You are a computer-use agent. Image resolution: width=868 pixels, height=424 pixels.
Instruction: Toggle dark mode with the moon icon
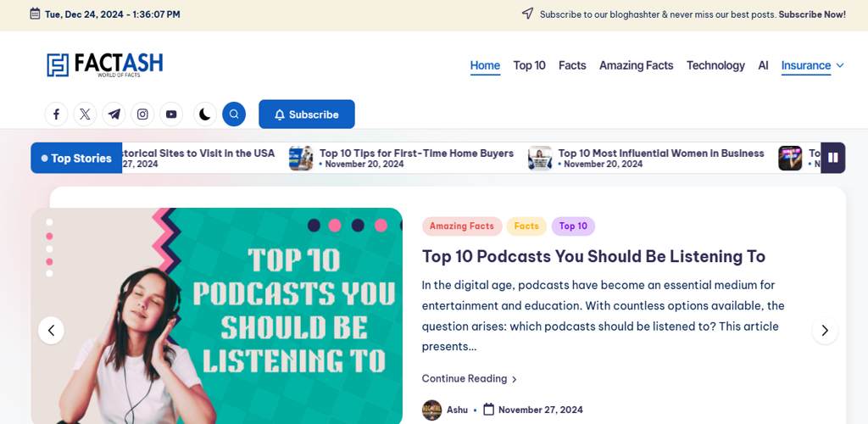[x=205, y=114]
